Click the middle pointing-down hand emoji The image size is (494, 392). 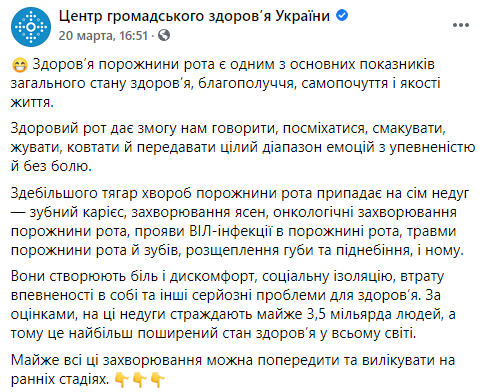pos(140,379)
